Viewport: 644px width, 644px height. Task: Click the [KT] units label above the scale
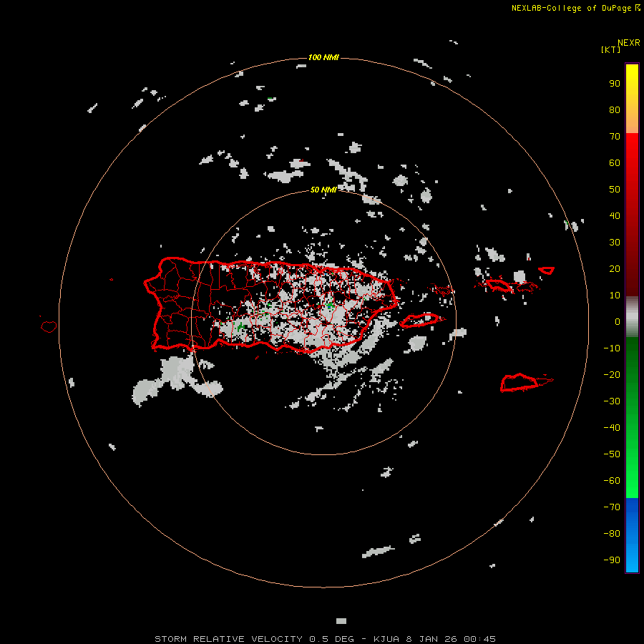611,49
